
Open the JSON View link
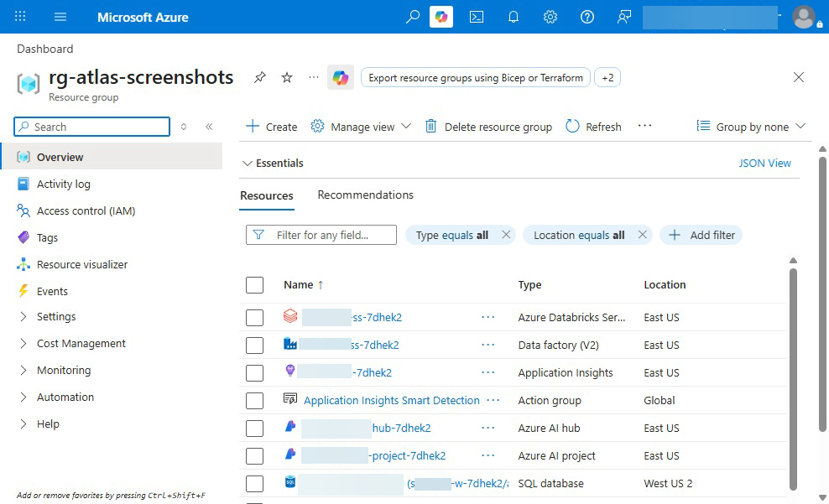click(764, 164)
